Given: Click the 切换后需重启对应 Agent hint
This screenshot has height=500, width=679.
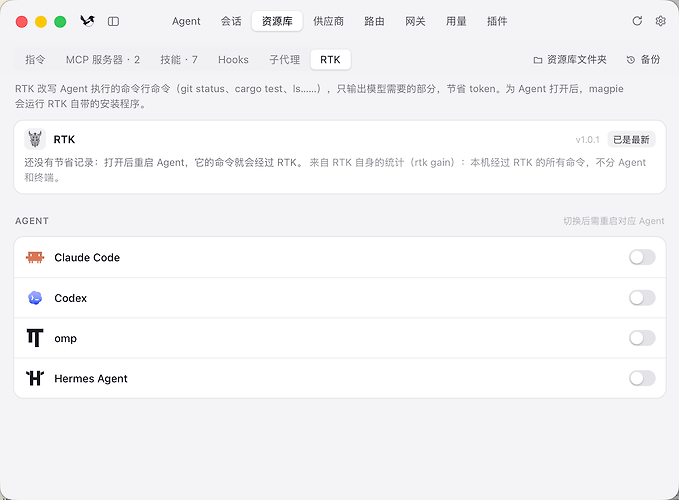Looking at the screenshot, I should click(x=614, y=221).
